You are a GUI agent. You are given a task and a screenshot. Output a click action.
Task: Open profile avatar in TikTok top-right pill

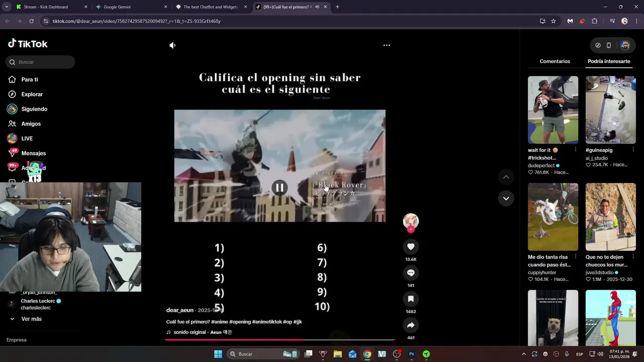pyautogui.click(x=625, y=45)
